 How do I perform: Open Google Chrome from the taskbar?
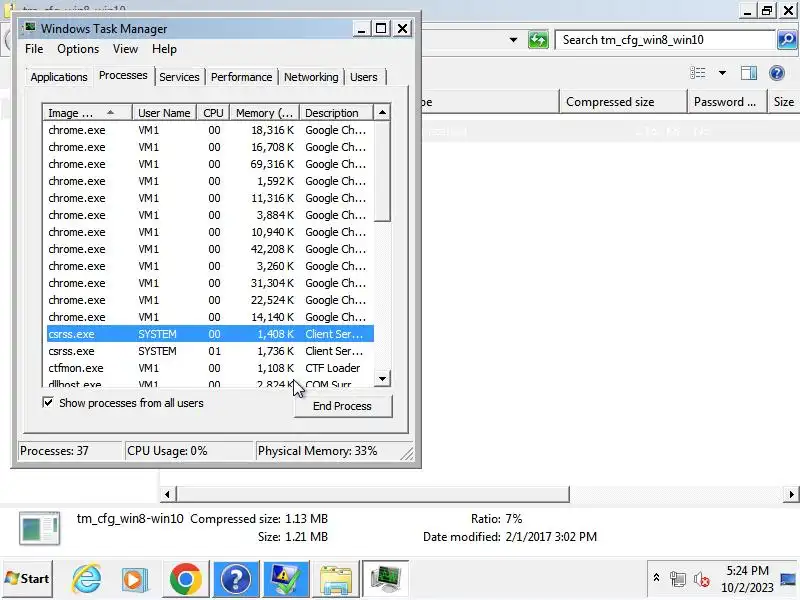pyautogui.click(x=186, y=579)
